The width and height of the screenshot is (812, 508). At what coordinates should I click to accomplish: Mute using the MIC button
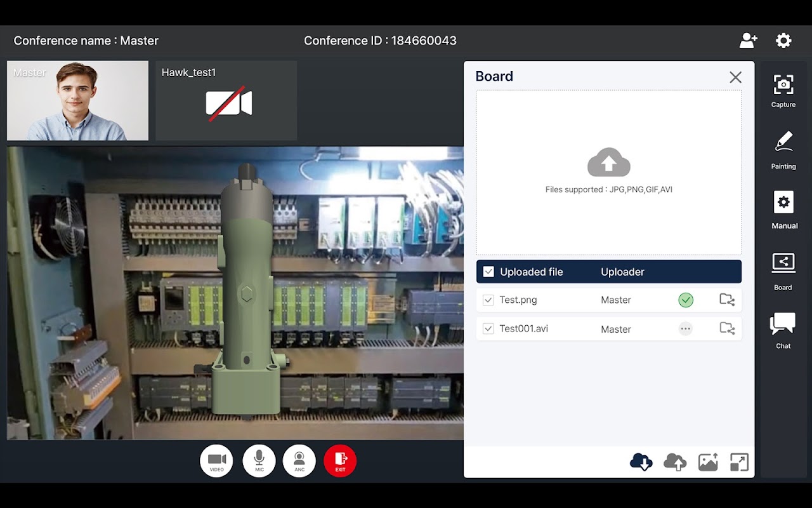[259, 461]
